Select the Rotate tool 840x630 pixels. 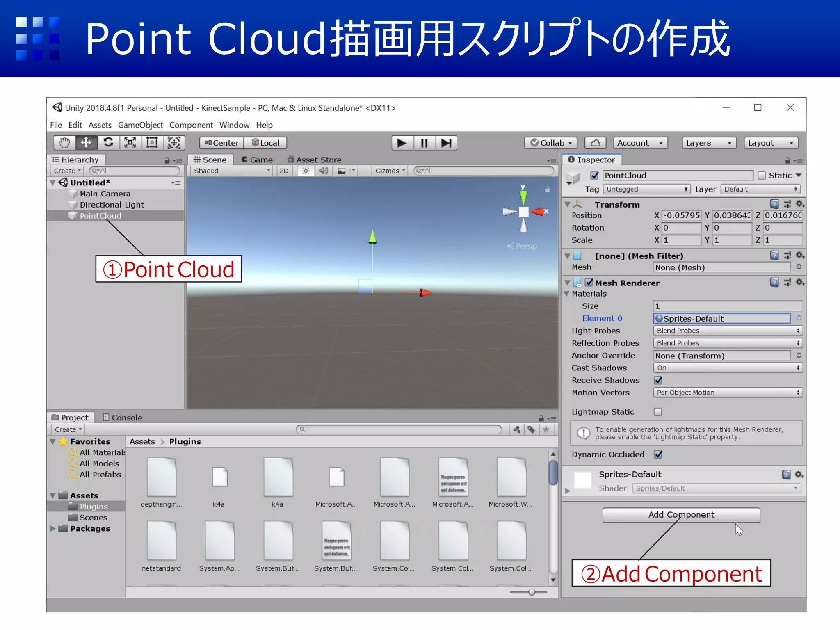(108, 143)
